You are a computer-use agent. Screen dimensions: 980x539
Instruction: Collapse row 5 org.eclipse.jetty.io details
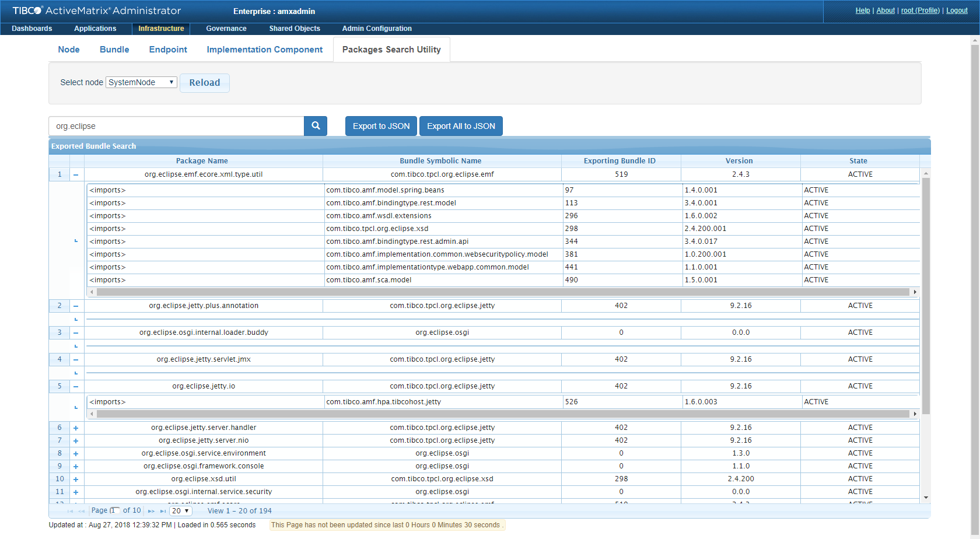point(76,386)
